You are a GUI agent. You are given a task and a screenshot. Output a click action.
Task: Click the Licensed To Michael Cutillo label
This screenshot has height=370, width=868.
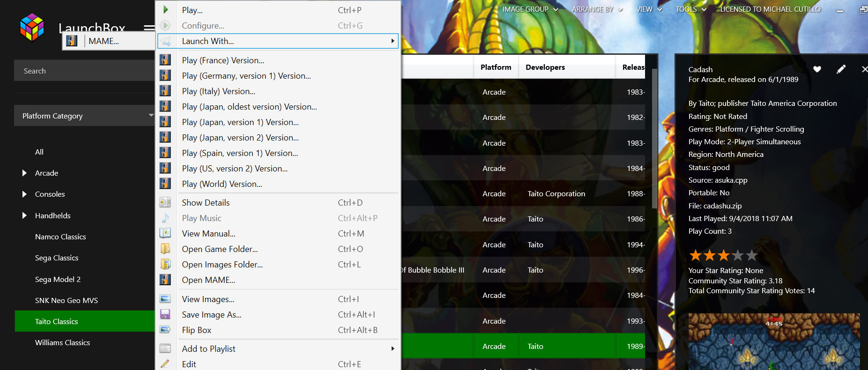coord(771,9)
